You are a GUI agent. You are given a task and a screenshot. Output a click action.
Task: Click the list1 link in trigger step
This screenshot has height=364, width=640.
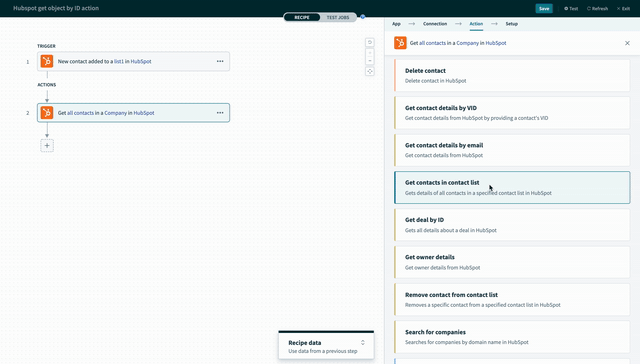[119, 61]
